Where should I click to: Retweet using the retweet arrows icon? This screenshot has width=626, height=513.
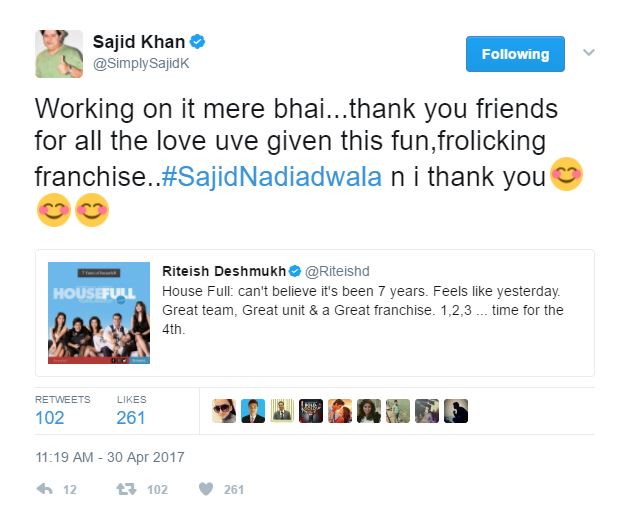[x=126, y=489]
